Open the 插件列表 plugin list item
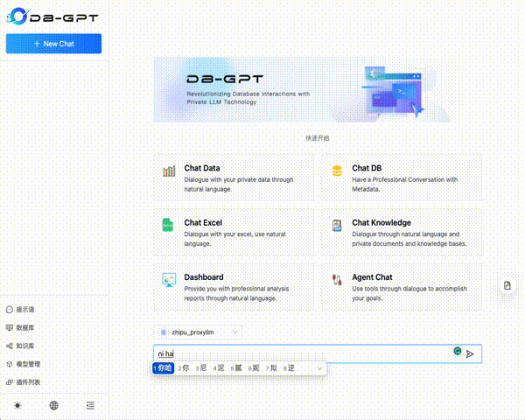 coord(23,382)
